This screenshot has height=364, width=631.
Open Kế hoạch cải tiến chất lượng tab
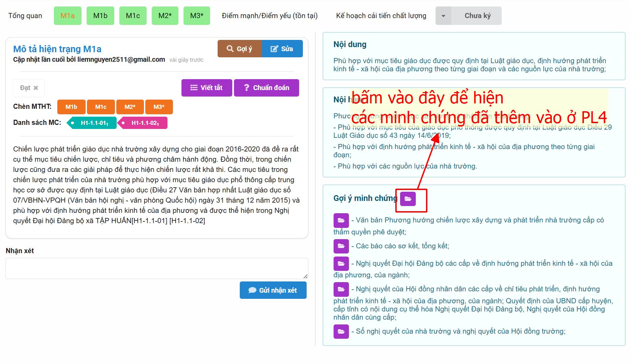[381, 16]
